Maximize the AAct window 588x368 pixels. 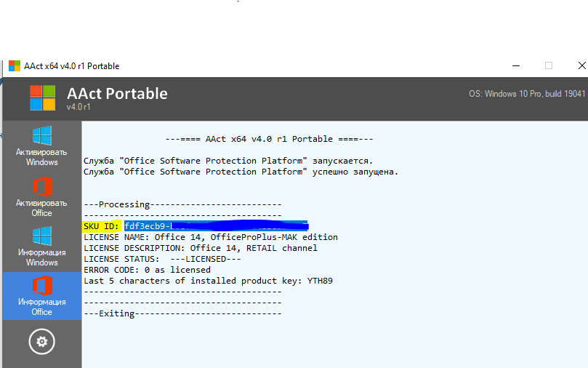click(x=549, y=65)
